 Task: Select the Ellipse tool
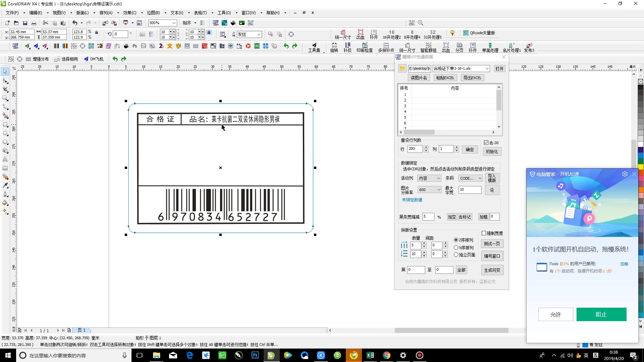(5, 133)
